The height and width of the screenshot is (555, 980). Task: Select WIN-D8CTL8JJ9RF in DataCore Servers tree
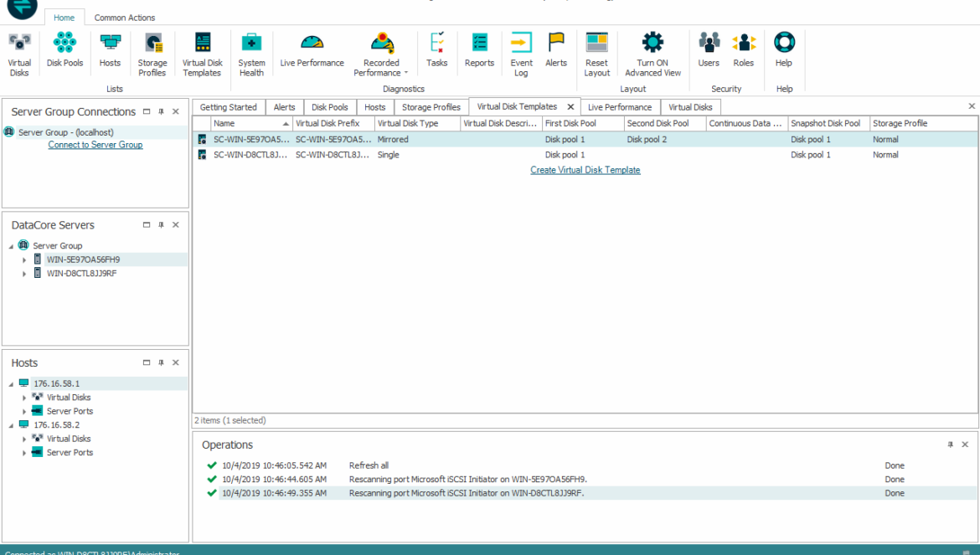tap(81, 274)
